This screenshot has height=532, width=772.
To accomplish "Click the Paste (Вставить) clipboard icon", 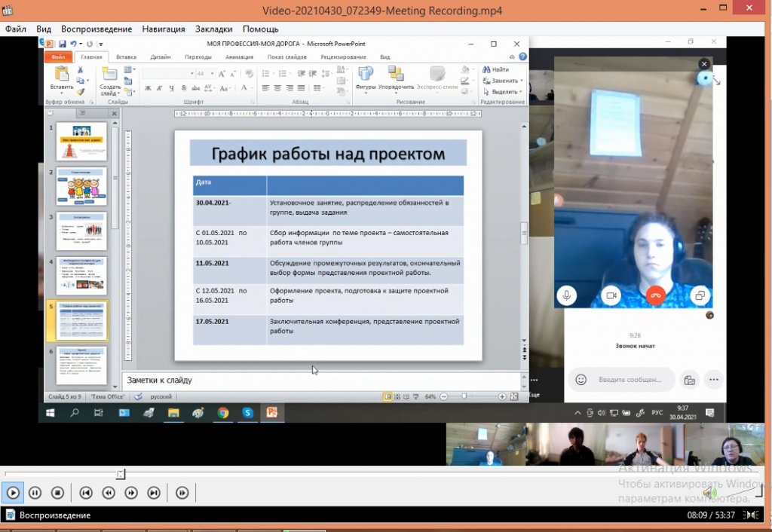I will [x=61, y=74].
